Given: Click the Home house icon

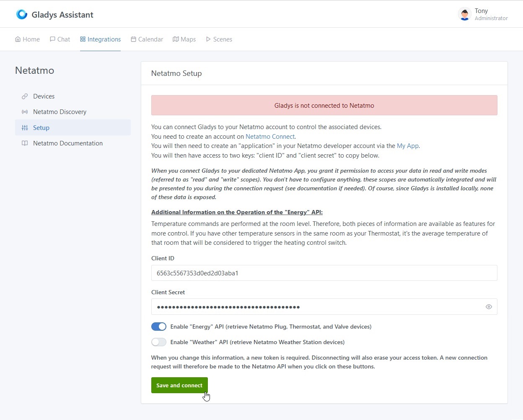Looking at the screenshot, I should [18, 39].
